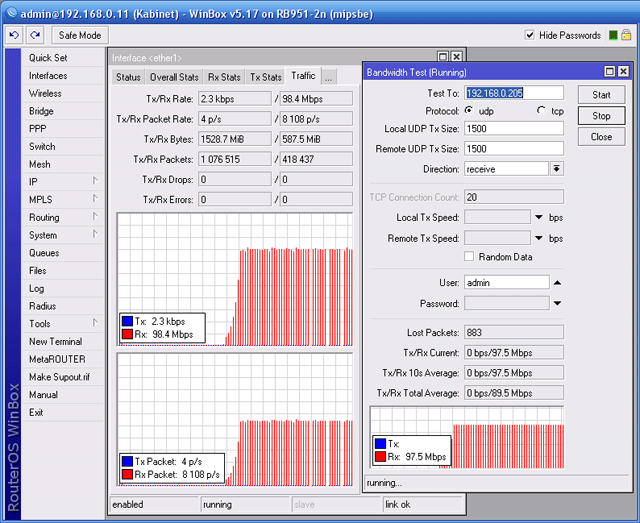Collapse the User field arrow
This screenshot has width=640, height=523.
[x=557, y=283]
